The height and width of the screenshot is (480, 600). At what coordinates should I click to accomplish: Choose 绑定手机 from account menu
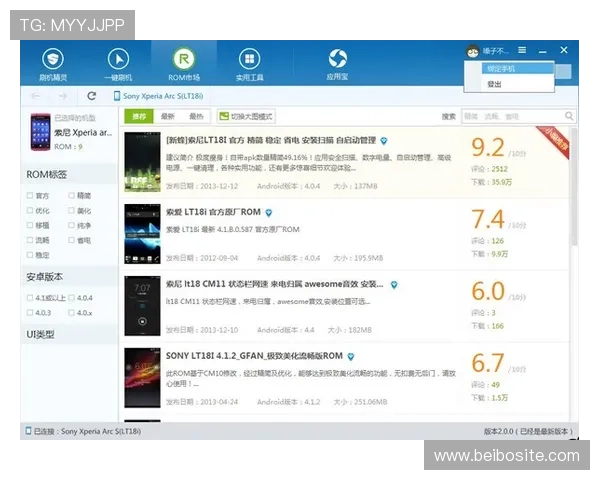pos(517,69)
